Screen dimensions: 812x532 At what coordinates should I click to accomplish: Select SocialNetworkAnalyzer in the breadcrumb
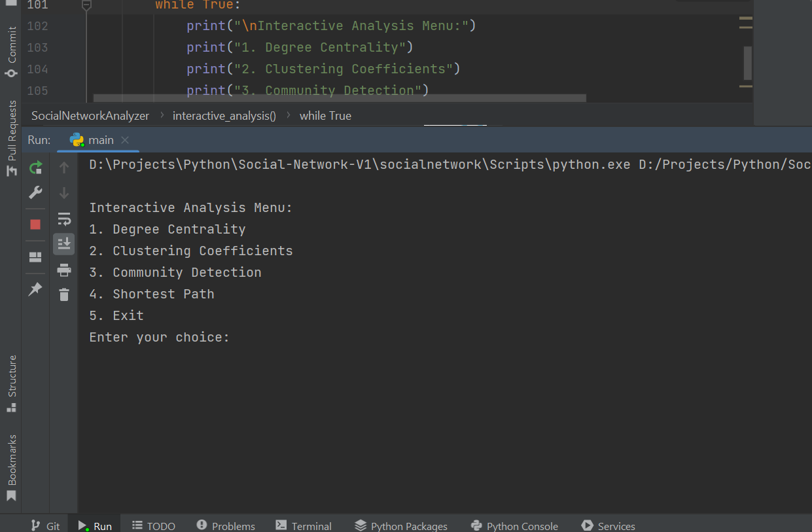(90, 116)
